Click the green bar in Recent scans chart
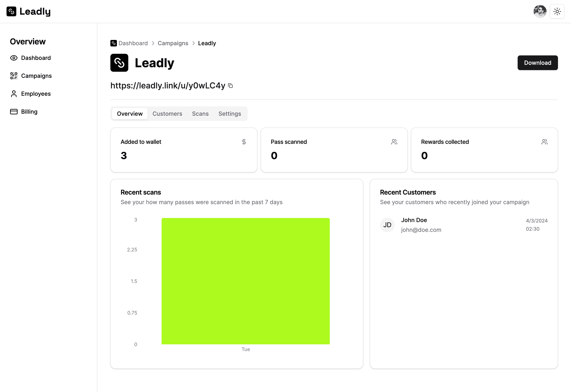Viewport: 571px width, 392px height. point(245,281)
